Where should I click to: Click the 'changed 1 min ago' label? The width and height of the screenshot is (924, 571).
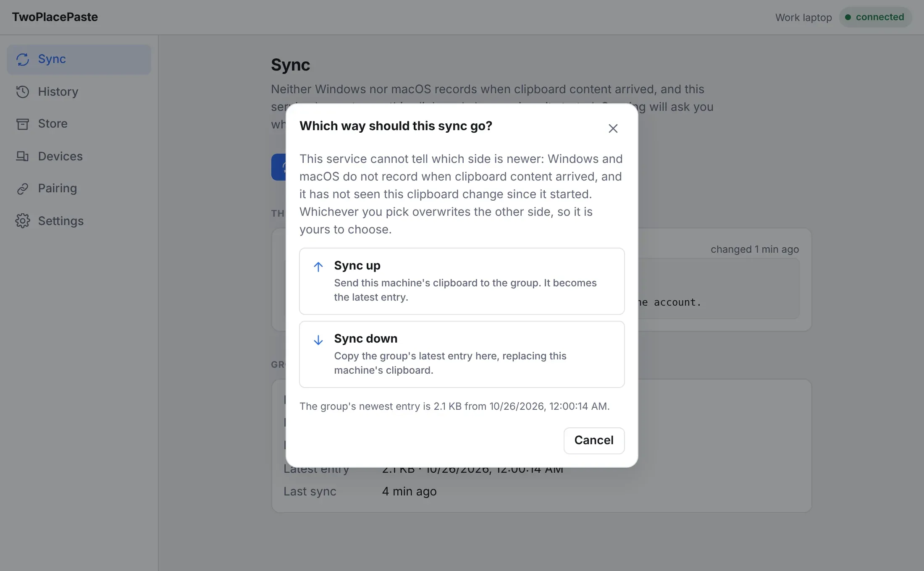pyautogui.click(x=755, y=249)
